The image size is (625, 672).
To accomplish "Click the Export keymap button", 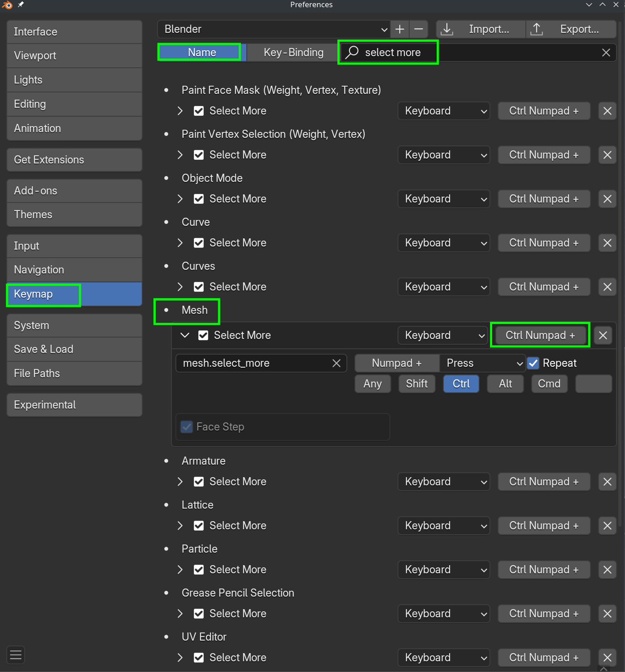I will tap(571, 29).
